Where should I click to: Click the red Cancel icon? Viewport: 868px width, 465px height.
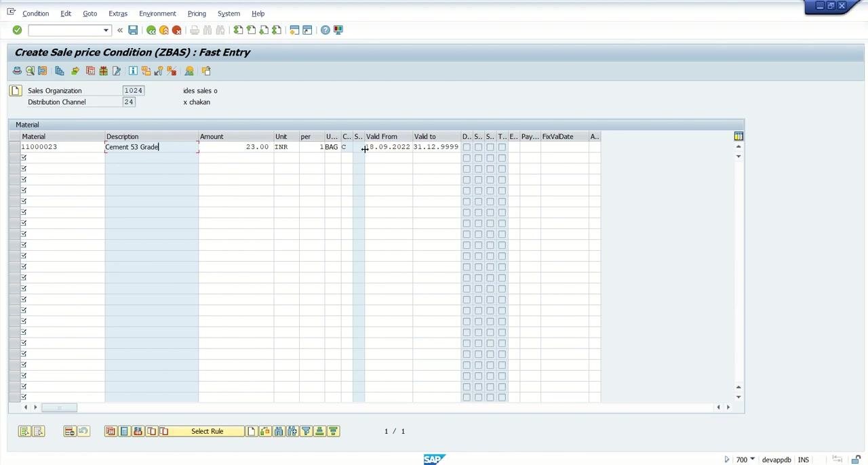click(x=177, y=30)
